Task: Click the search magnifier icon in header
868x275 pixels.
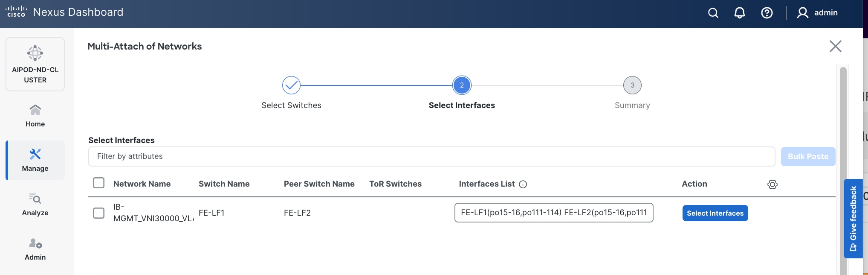Action: pos(713,13)
